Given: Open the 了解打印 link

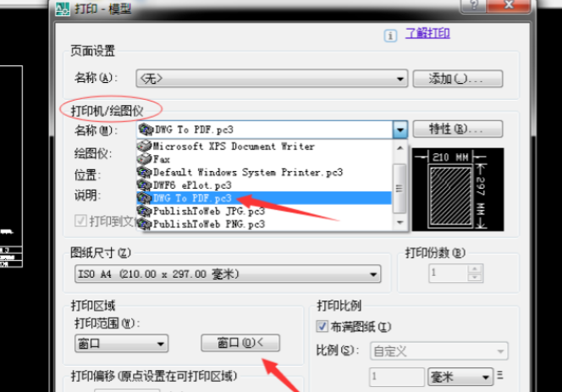Looking at the screenshot, I should [427, 33].
